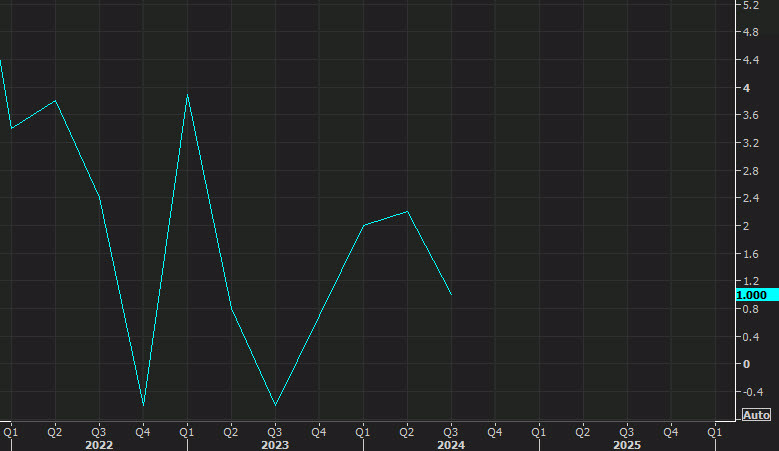Select the 2.8 axis value
The height and width of the screenshot is (451, 779).
[751, 171]
